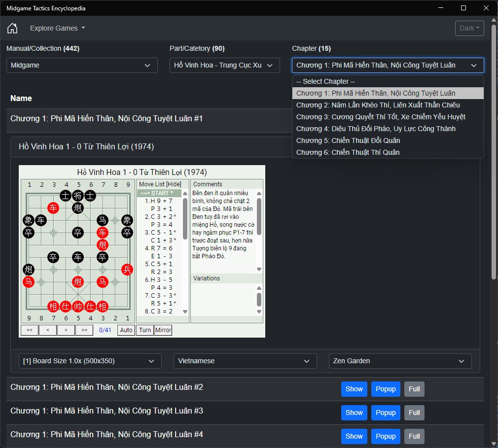The height and width of the screenshot is (448, 498).
Task: Go to the Home icon
Action: (x=12, y=28)
